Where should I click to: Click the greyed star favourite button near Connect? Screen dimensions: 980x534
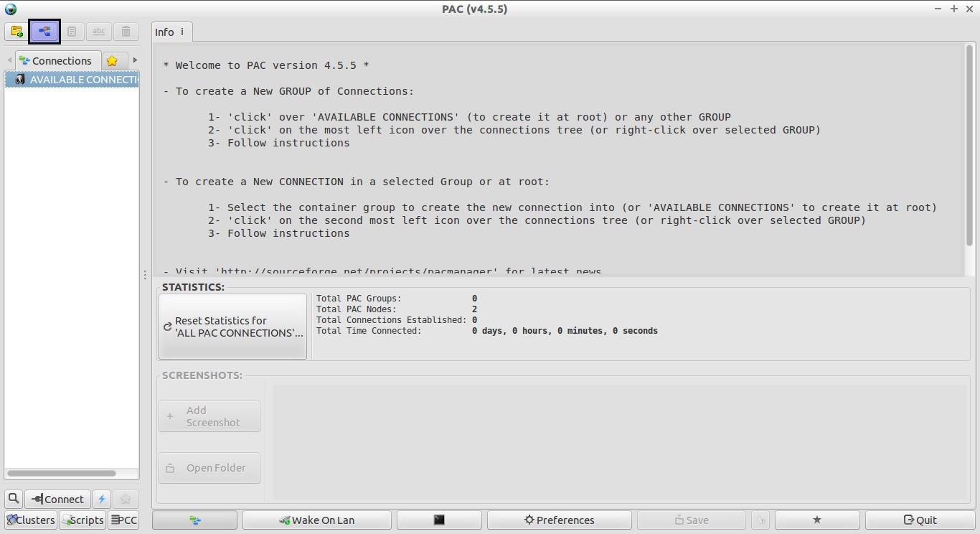click(x=126, y=499)
